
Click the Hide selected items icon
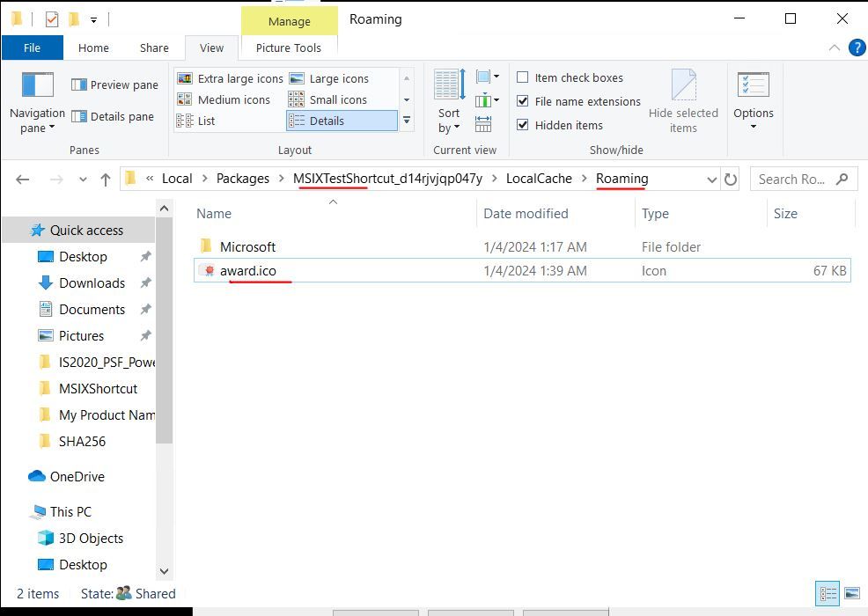tap(684, 99)
